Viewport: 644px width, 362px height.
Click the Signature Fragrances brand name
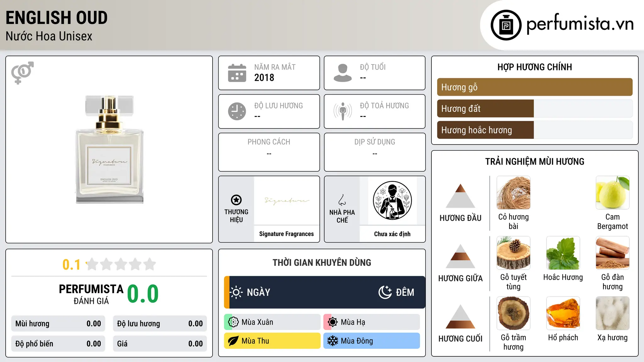coord(286,234)
